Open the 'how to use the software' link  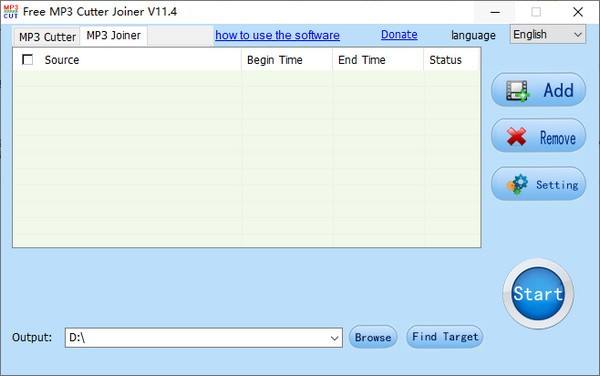coord(277,35)
